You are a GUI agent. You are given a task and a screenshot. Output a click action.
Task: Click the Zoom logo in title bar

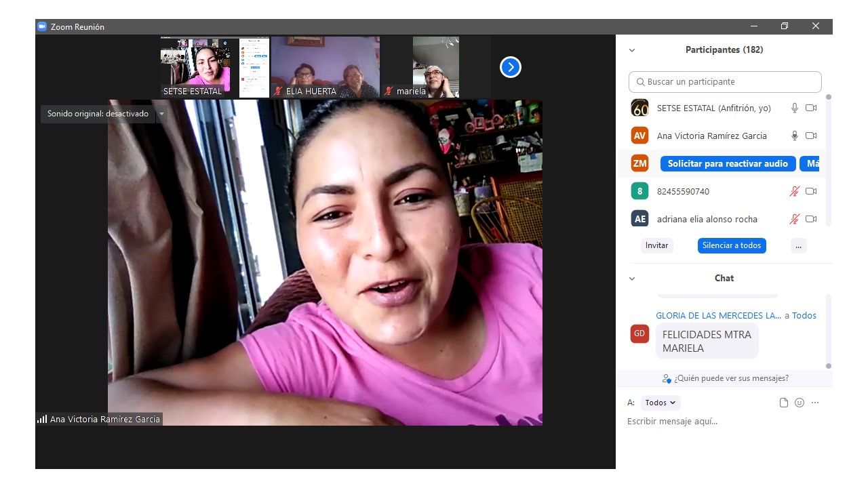[42, 26]
